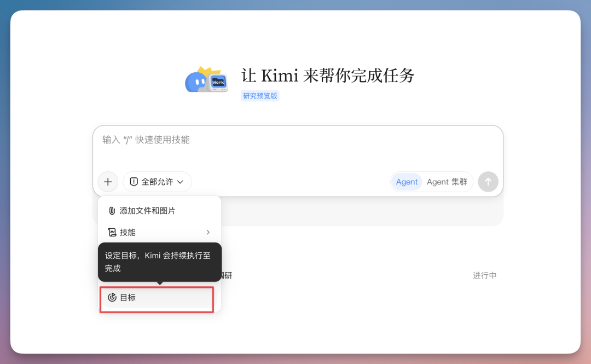The width and height of the screenshot is (591, 364).
Task: Click the paperclip icon
Action: [x=112, y=211]
